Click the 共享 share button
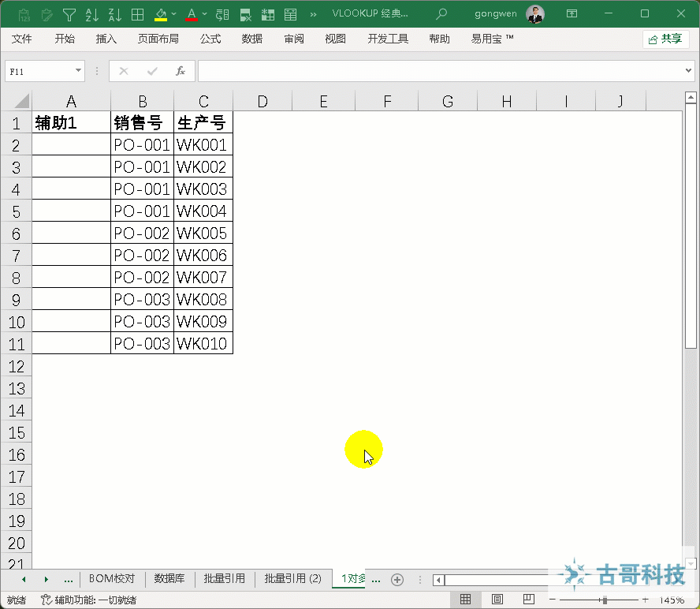Screen dimensions: 700x609 point(665,39)
